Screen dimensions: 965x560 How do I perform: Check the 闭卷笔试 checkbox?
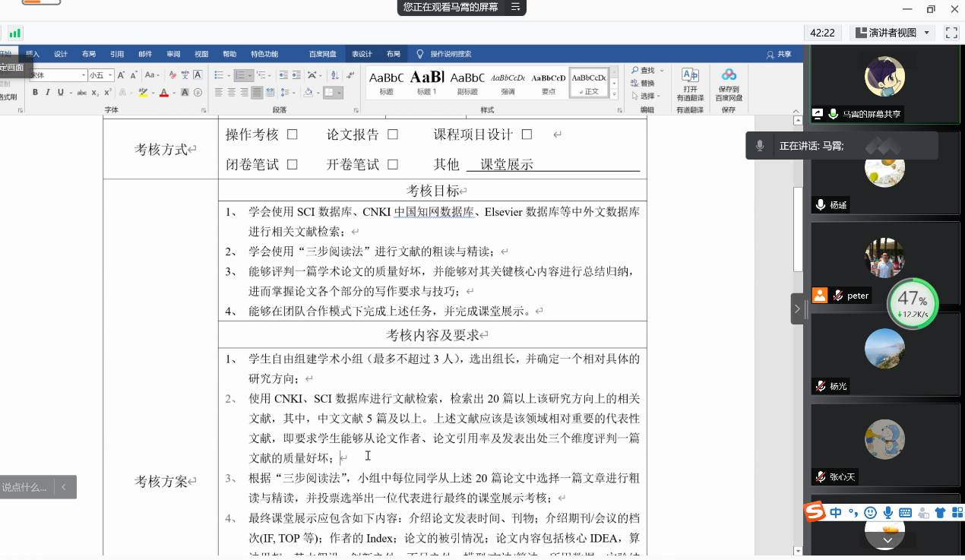(x=292, y=164)
